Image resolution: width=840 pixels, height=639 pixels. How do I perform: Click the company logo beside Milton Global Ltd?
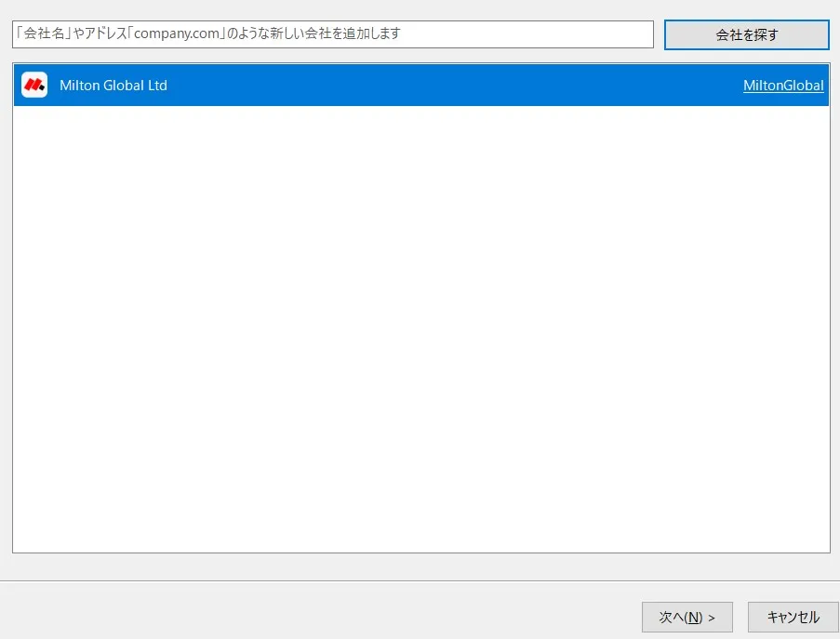point(33,85)
